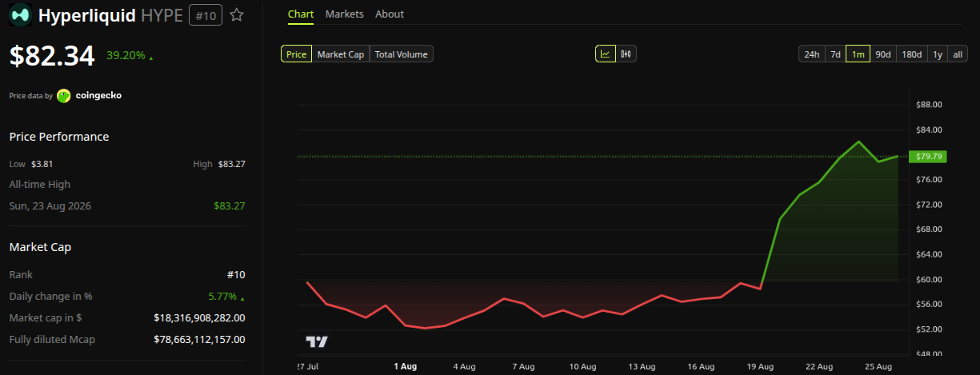Click the Daily change in % label
Screen dimensions: 980x375
tap(51, 297)
